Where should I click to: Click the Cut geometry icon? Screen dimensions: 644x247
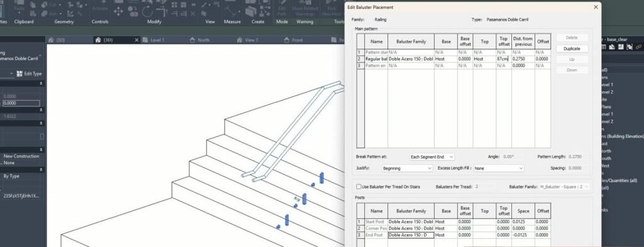click(x=48, y=4)
